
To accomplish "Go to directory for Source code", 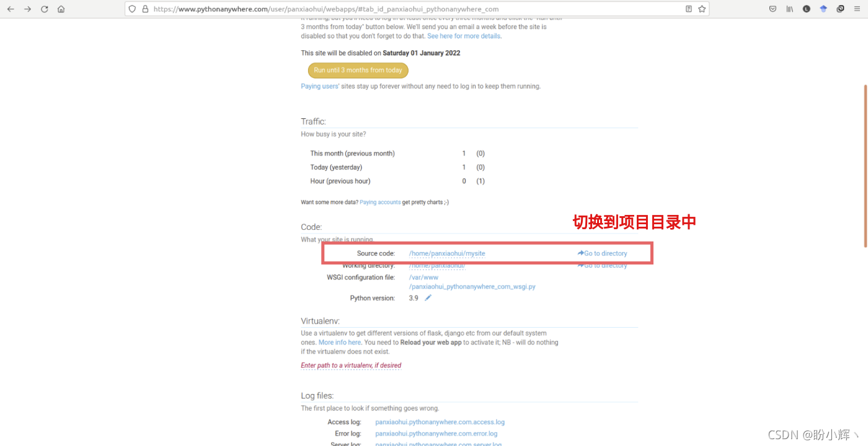I will point(602,253).
